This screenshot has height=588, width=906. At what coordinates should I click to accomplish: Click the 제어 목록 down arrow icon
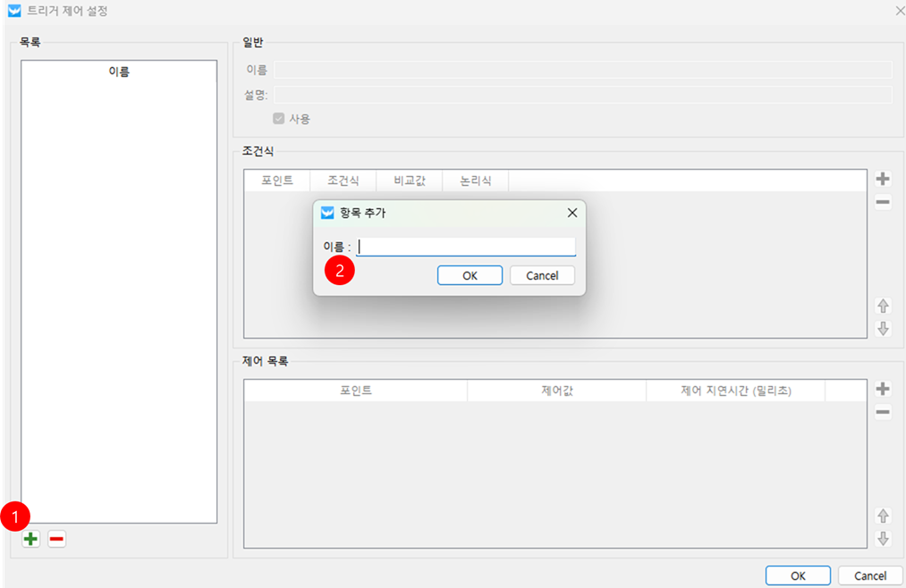click(883, 538)
